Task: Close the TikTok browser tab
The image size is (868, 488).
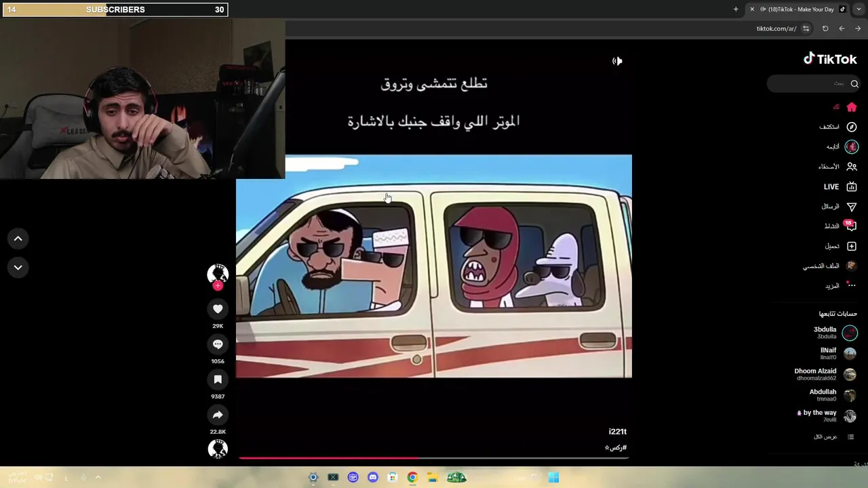Action: (x=751, y=9)
